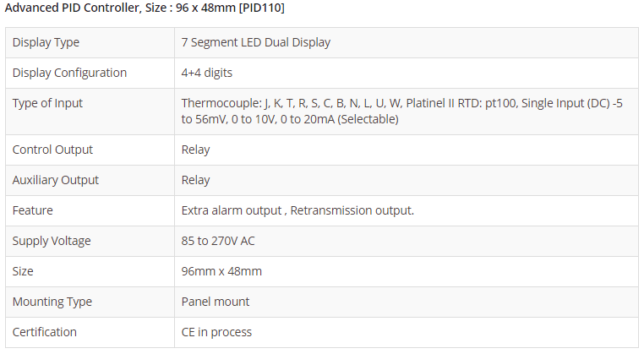Click the Supply Voltage label

click(x=52, y=241)
